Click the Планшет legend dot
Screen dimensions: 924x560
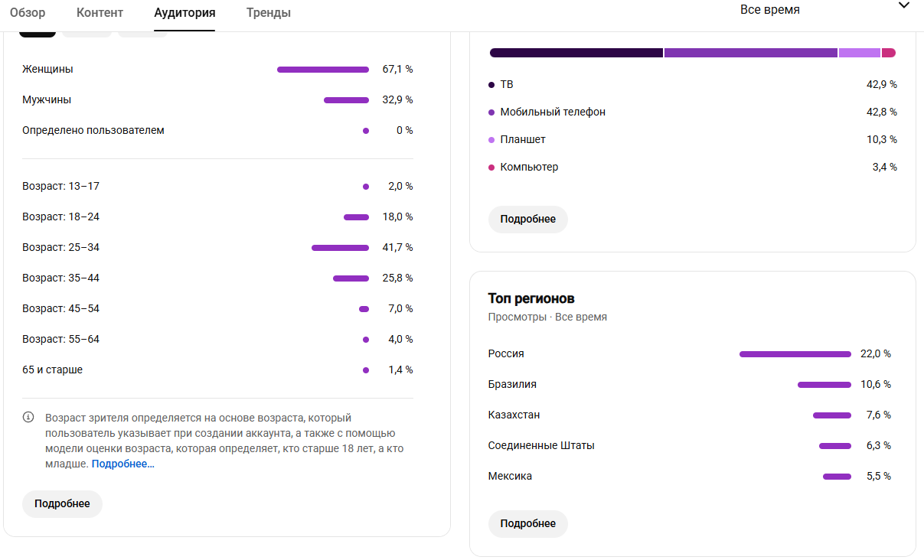(491, 140)
